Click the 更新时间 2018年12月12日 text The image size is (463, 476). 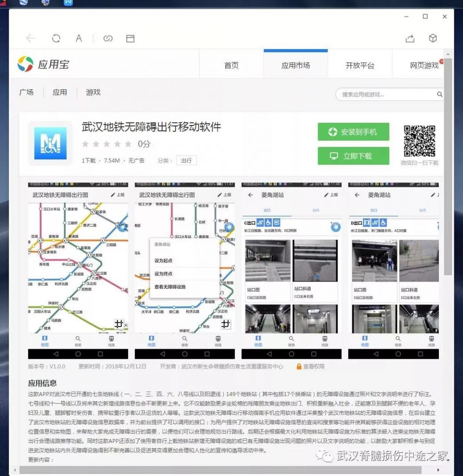pyautogui.click(x=113, y=366)
